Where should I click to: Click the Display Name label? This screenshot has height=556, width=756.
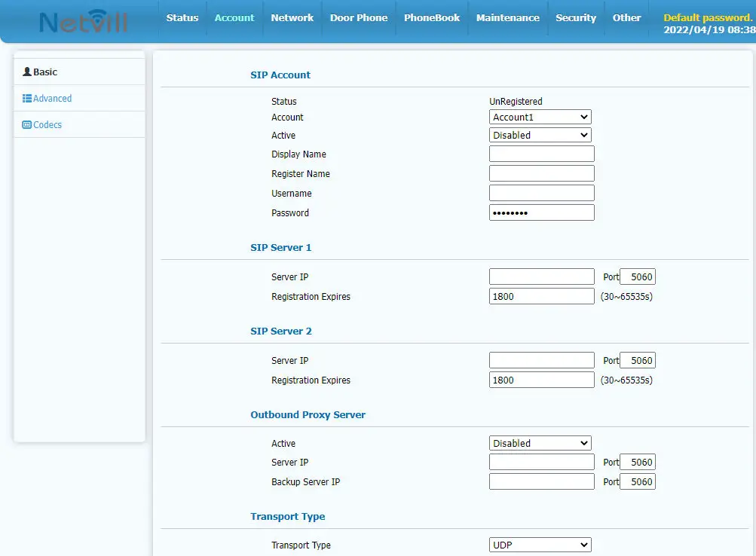point(298,154)
